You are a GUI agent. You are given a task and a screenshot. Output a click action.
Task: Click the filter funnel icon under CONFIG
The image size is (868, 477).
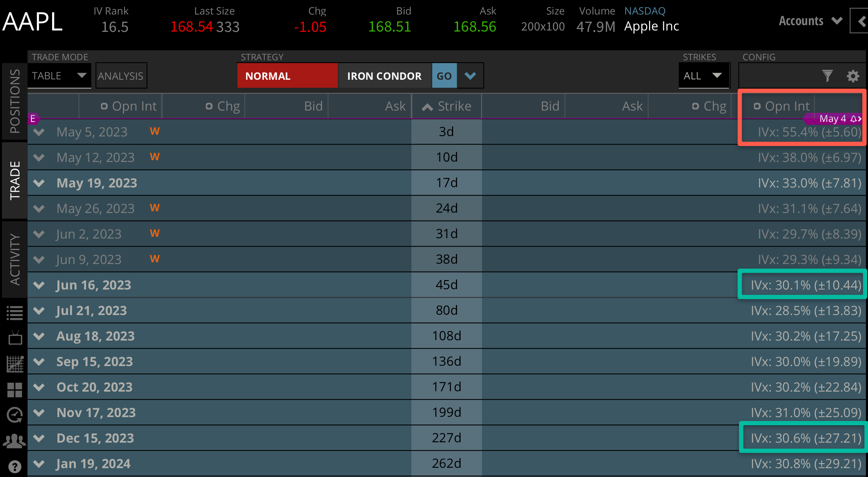click(827, 75)
